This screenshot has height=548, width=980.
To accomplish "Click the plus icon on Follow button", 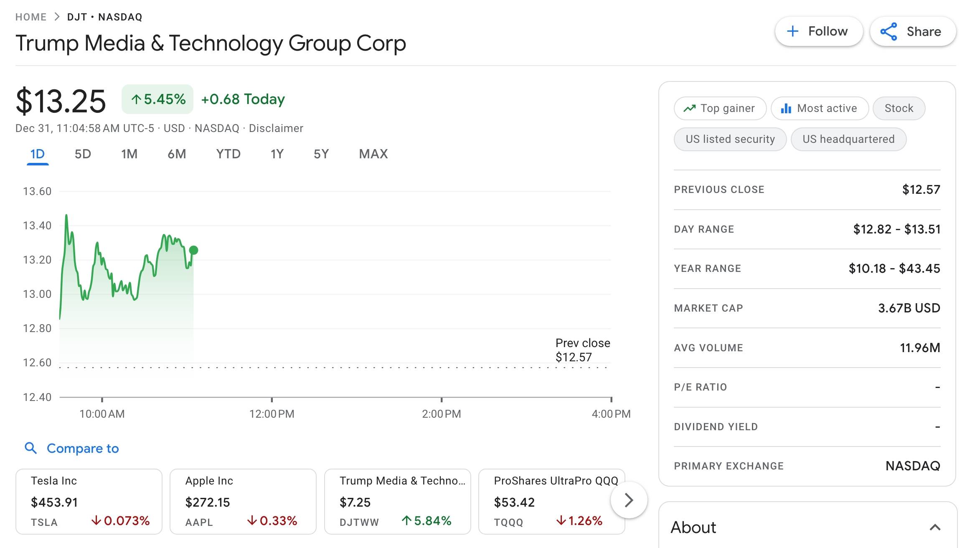I will coord(792,31).
